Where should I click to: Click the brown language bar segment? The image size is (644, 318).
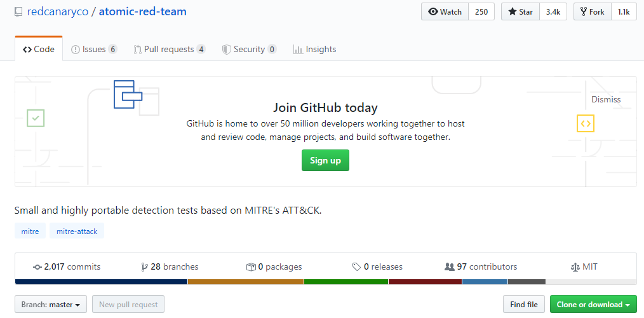tap(246, 282)
